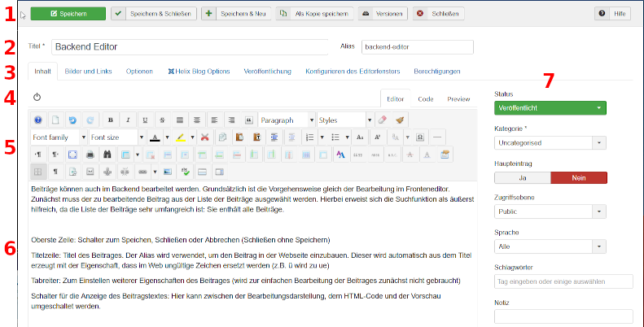Center align the text
Image resolution: width=644 pixels, height=327 pixels.
click(197, 120)
